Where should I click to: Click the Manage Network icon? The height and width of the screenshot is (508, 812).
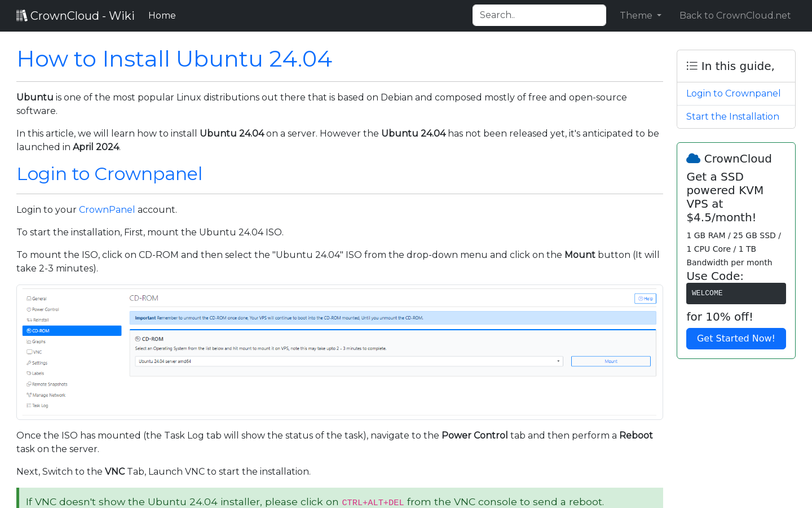click(29, 395)
